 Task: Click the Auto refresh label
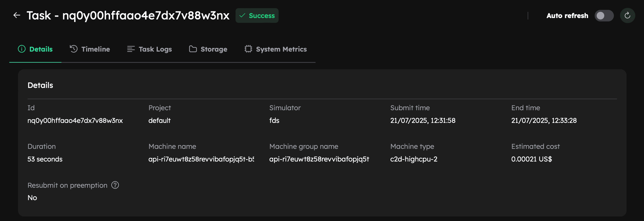tap(567, 16)
